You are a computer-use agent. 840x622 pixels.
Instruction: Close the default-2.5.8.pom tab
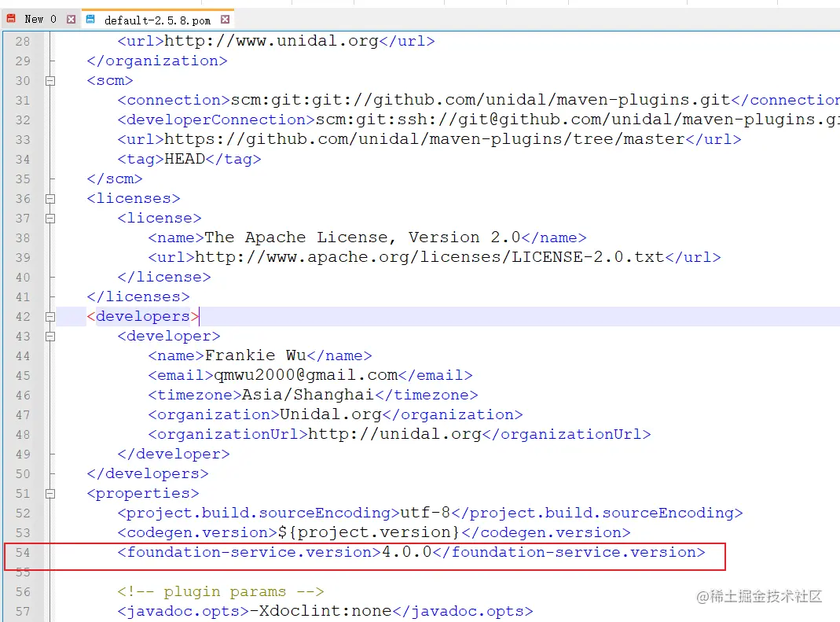pyautogui.click(x=225, y=20)
